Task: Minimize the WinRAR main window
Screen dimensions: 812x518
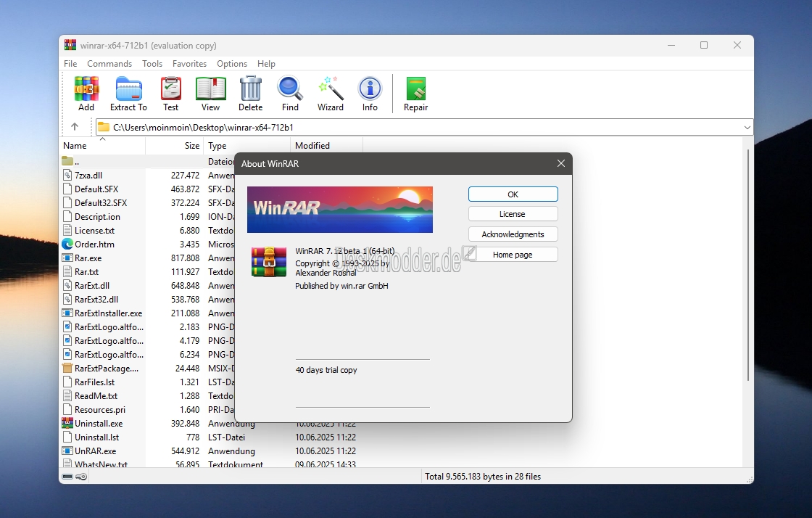Action: [671, 45]
